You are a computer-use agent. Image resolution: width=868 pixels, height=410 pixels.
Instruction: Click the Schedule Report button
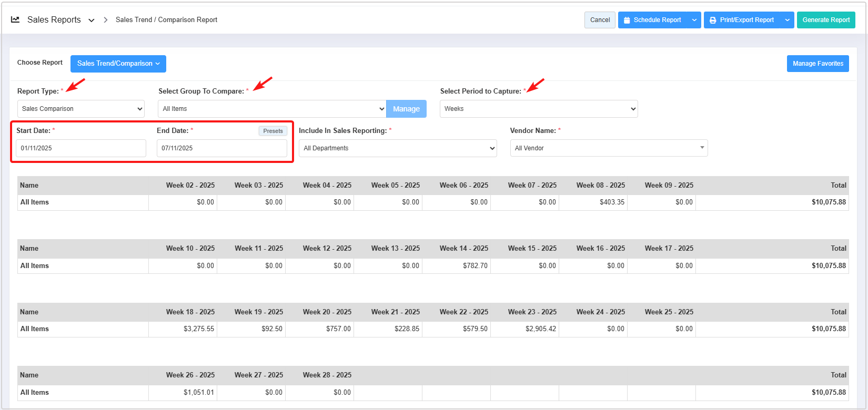(652, 20)
